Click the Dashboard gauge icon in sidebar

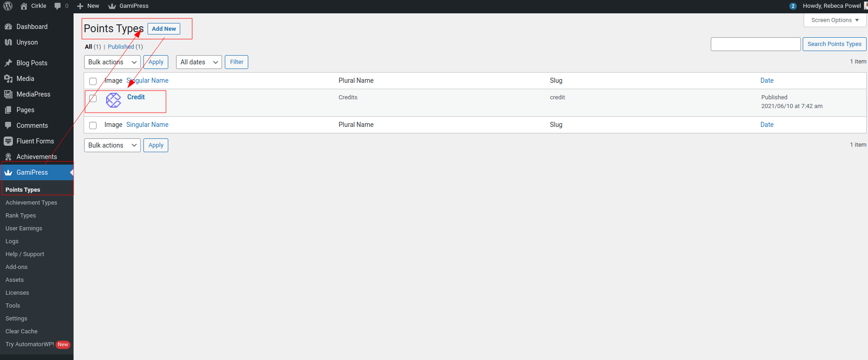click(x=8, y=27)
